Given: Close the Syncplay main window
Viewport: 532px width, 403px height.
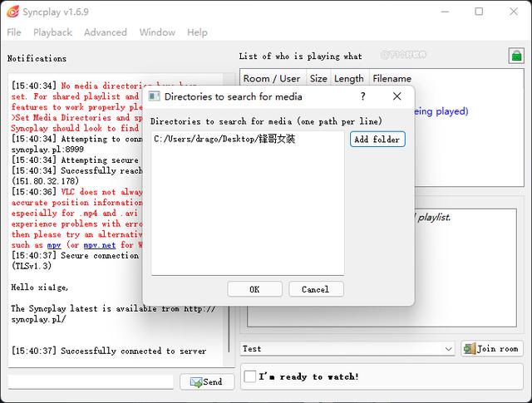Looking at the screenshot, I should [x=514, y=12].
